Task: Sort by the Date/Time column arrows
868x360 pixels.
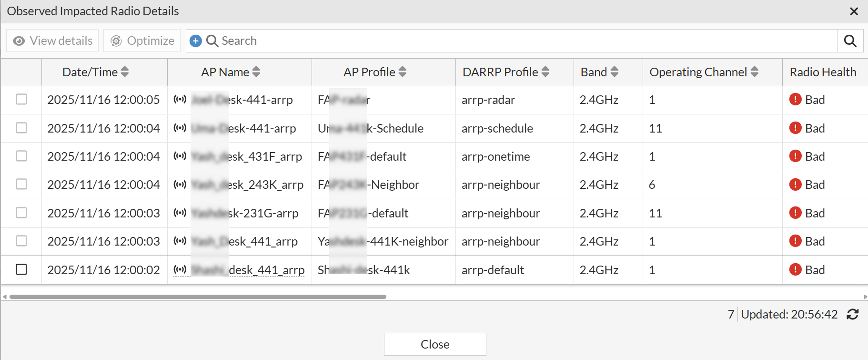Action: (x=125, y=72)
